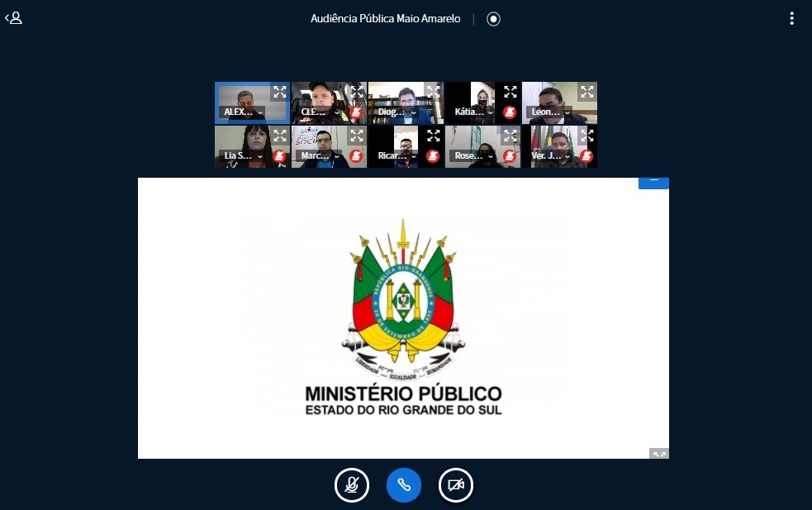Unmute the microphone
812x510 pixels.
352,485
